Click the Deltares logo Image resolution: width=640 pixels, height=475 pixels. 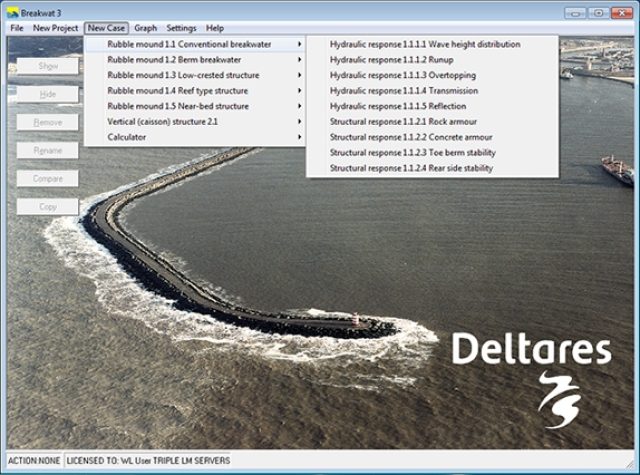(532, 370)
